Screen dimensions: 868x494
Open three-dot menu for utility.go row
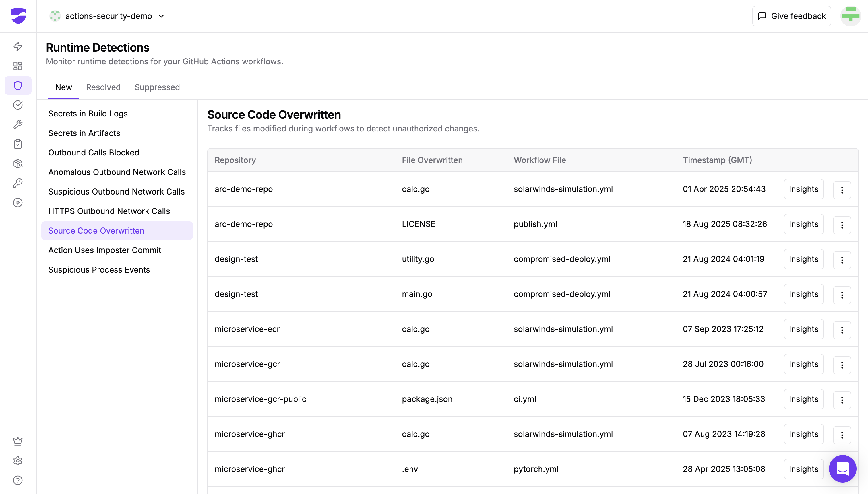tap(842, 260)
